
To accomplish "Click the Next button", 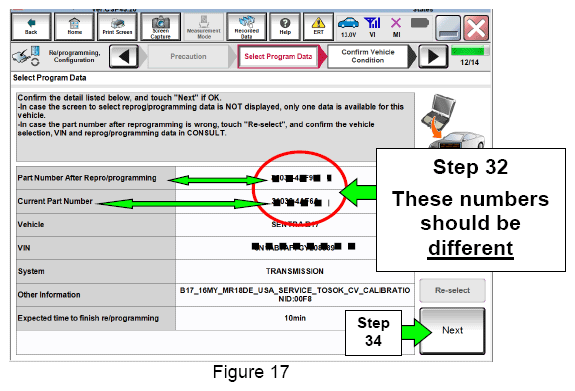I will 453,331.
